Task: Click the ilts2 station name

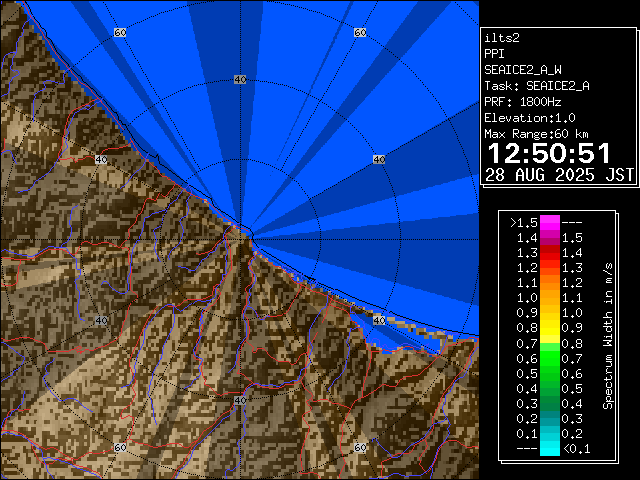Action: click(x=502, y=37)
